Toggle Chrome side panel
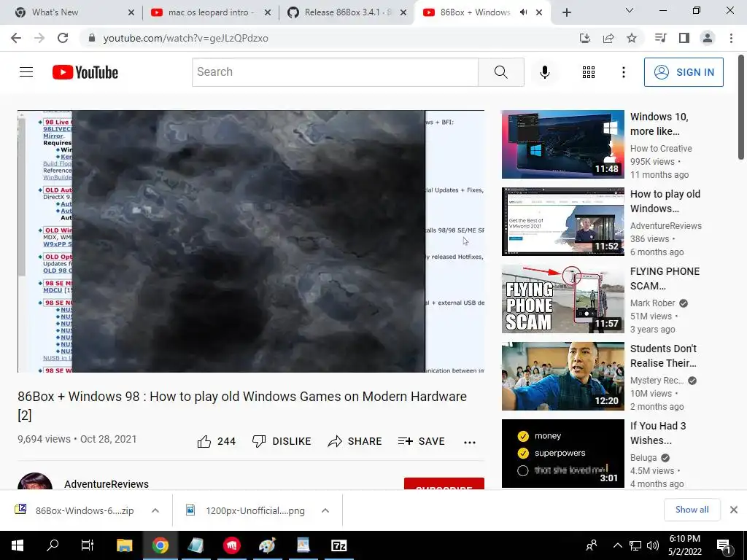The height and width of the screenshot is (560, 747). coord(684,38)
